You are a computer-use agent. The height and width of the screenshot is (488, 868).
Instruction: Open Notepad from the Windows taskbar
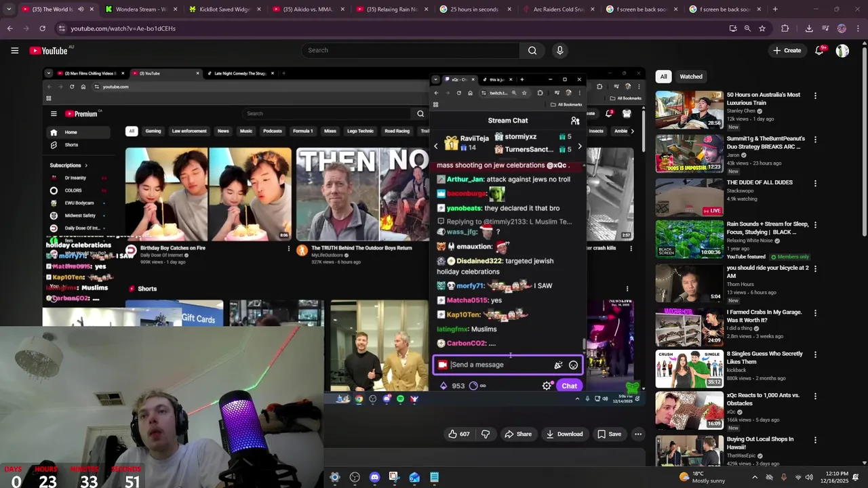[434, 477]
